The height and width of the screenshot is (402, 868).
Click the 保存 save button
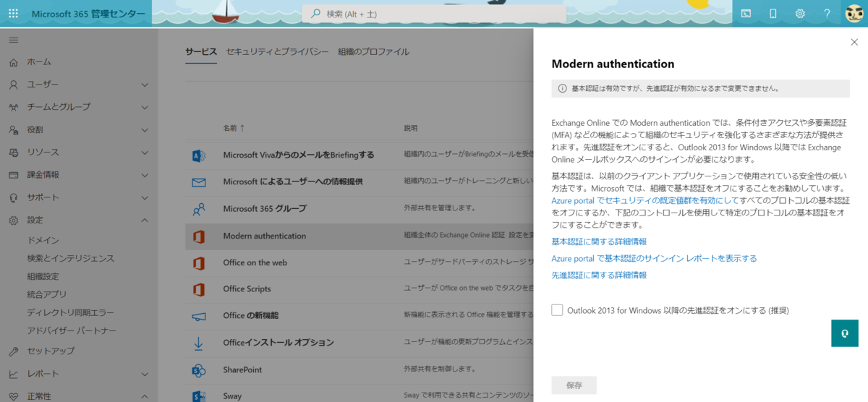pyautogui.click(x=574, y=385)
